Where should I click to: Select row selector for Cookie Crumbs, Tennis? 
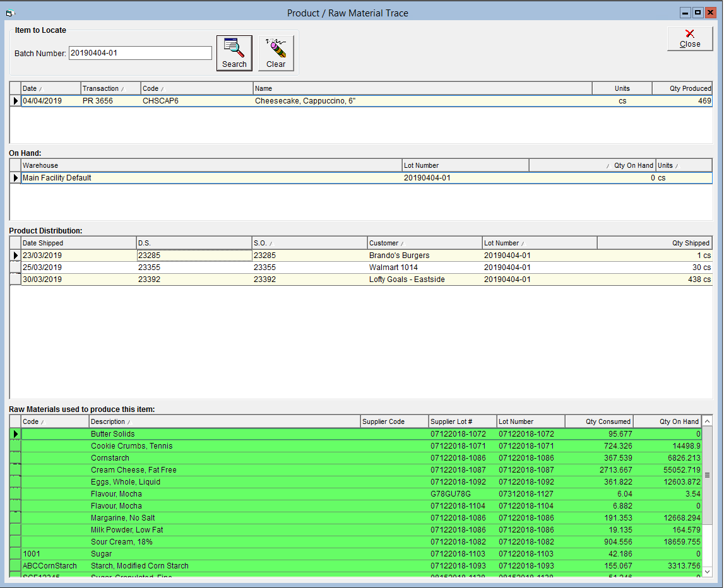click(x=15, y=446)
